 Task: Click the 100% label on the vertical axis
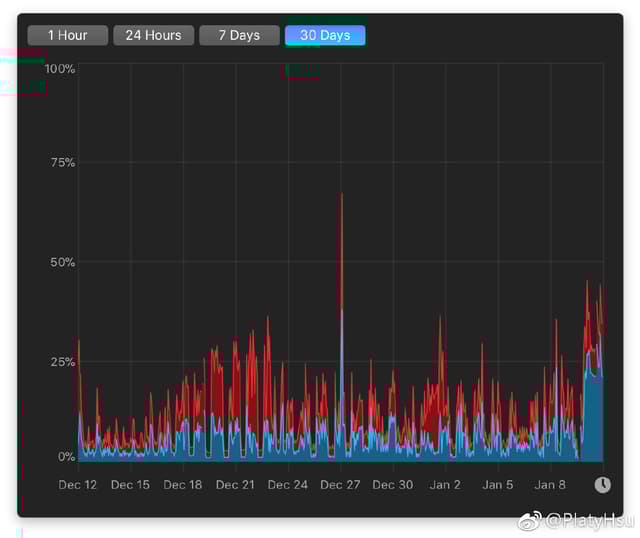[60, 68]
